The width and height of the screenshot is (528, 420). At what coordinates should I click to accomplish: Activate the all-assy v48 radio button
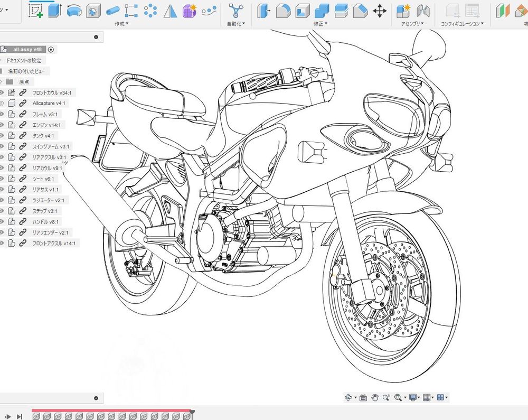coord(51,49)
